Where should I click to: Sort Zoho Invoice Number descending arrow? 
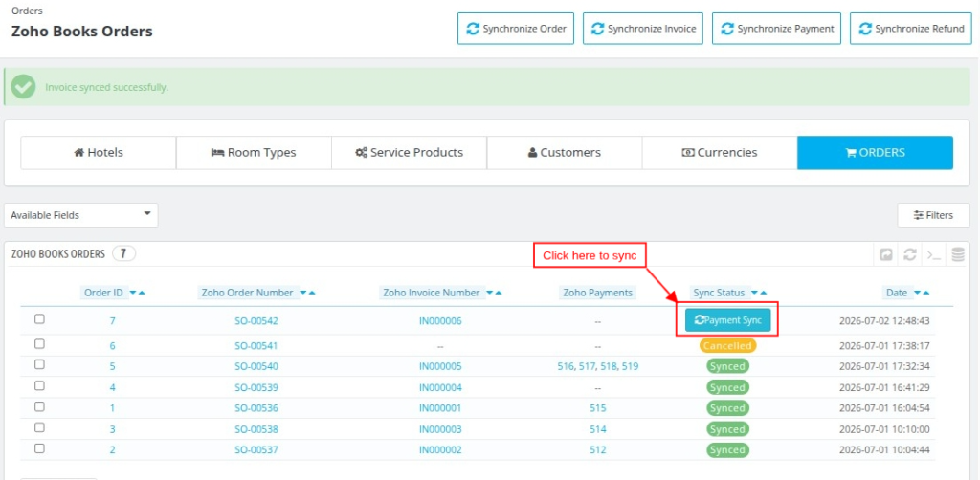[x=490, y=293]
